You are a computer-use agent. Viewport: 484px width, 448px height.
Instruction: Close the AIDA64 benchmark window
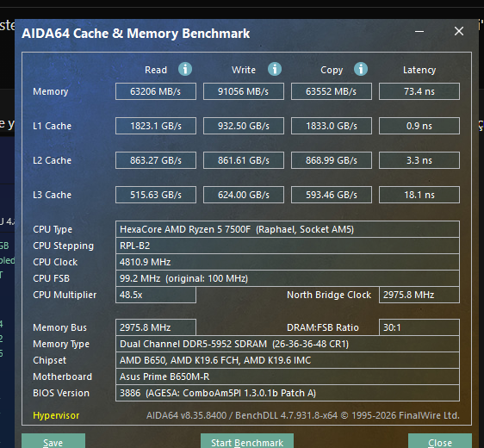coord(459,31)
